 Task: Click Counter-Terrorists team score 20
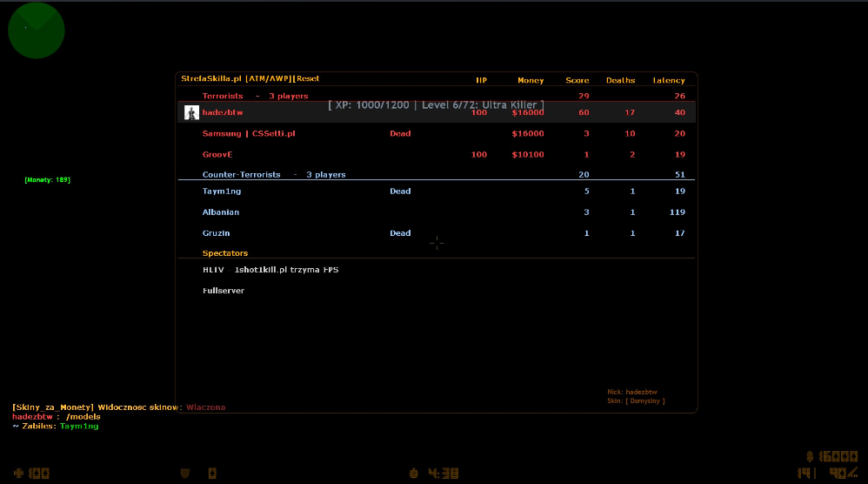(584, 174)
